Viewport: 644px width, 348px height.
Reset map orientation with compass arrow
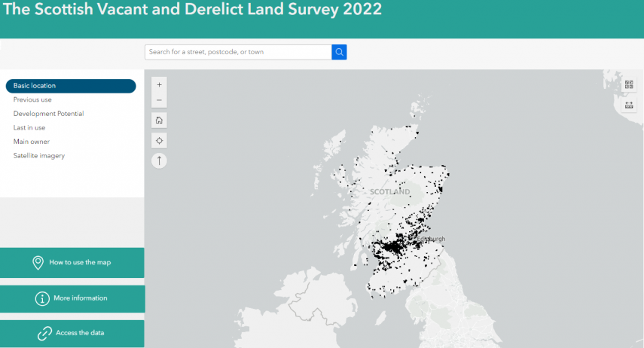(x=159, y=160)
